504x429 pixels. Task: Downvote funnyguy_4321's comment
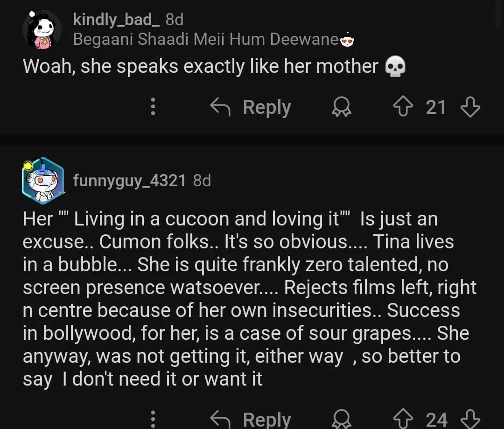pyautogui.click(x=470, y=419)
